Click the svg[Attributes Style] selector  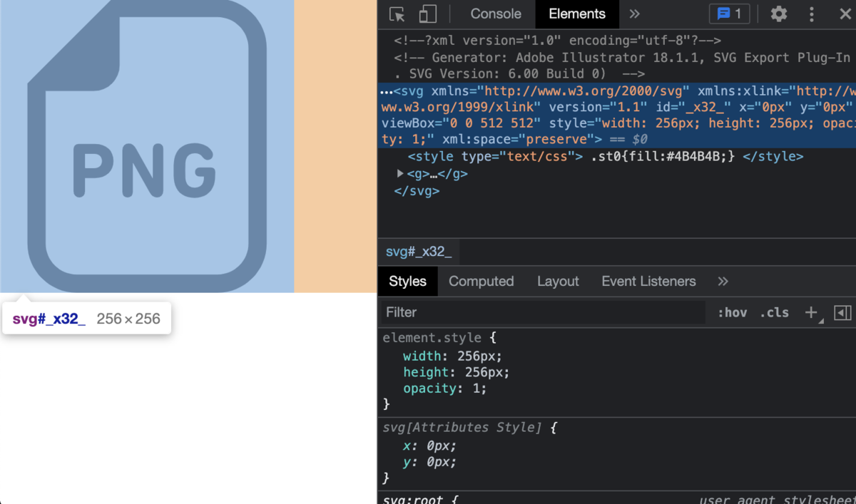(462, 428)
